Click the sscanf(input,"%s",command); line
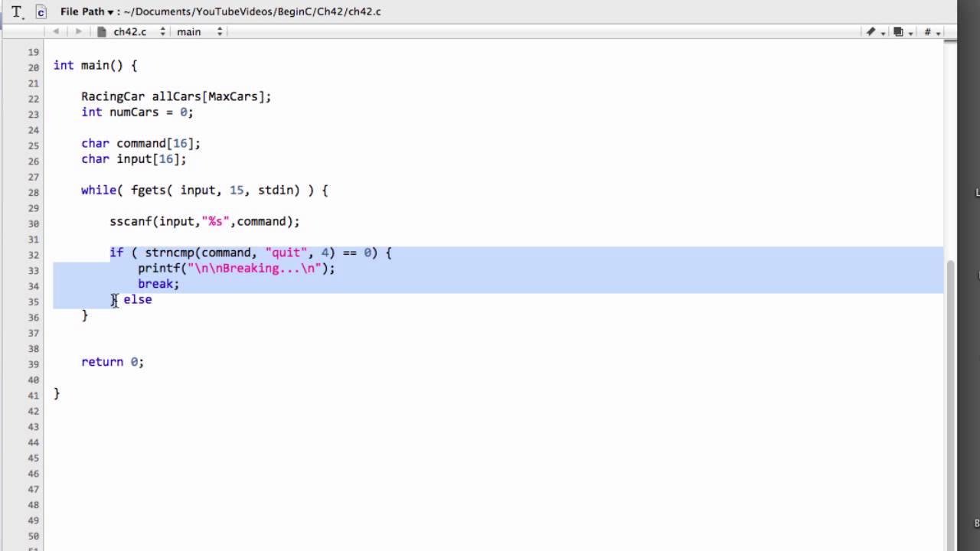 coord(204,221)
